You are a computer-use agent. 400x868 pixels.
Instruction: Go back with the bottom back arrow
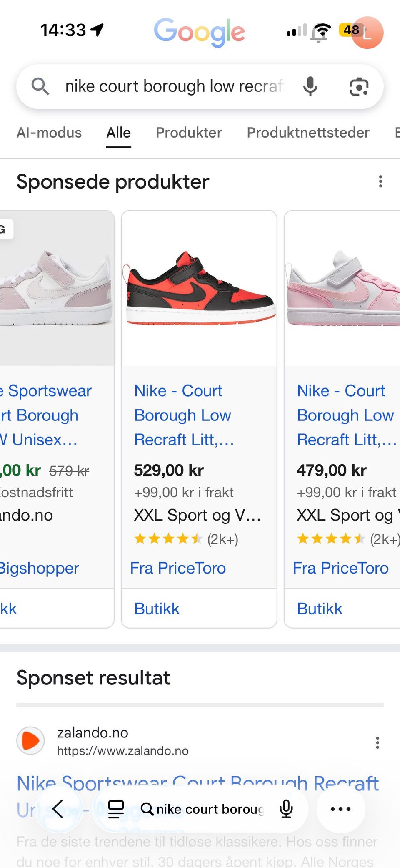coord(58,809)
